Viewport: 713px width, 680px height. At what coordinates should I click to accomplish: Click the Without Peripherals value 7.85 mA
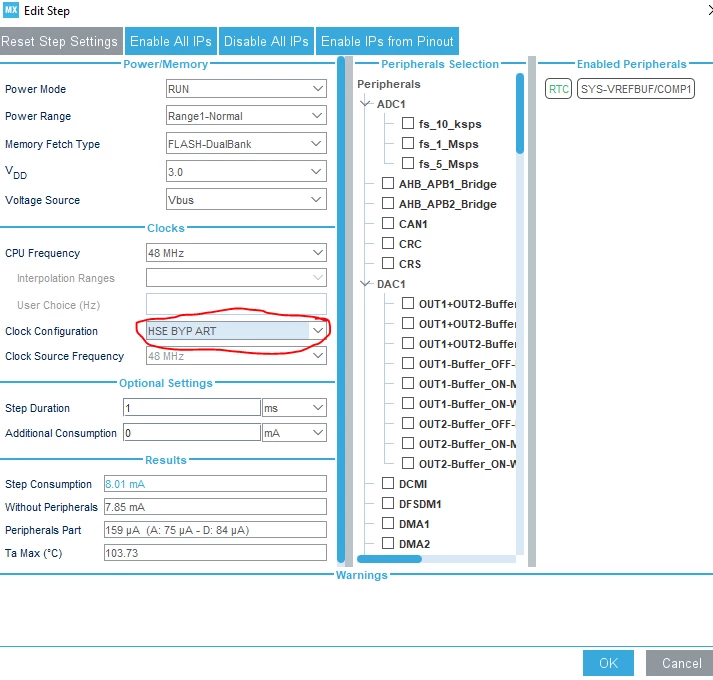215,507
